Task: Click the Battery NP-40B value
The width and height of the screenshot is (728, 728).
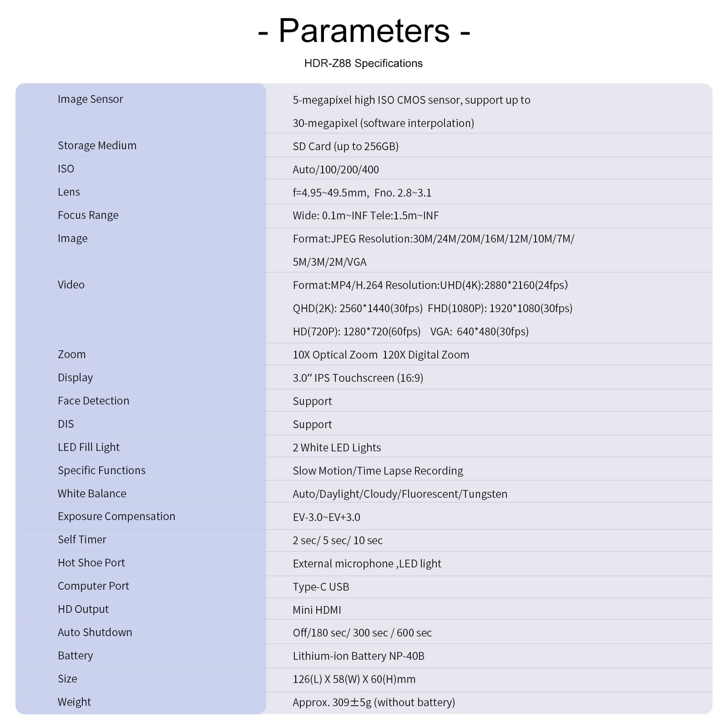Action: (358, 656)
